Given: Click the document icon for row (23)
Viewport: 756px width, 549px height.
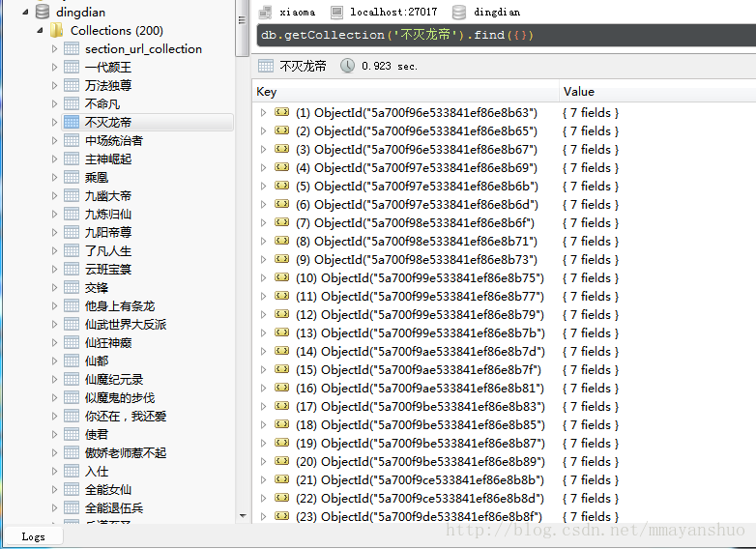Looking at the screenshot, I should tap(282, 516).
